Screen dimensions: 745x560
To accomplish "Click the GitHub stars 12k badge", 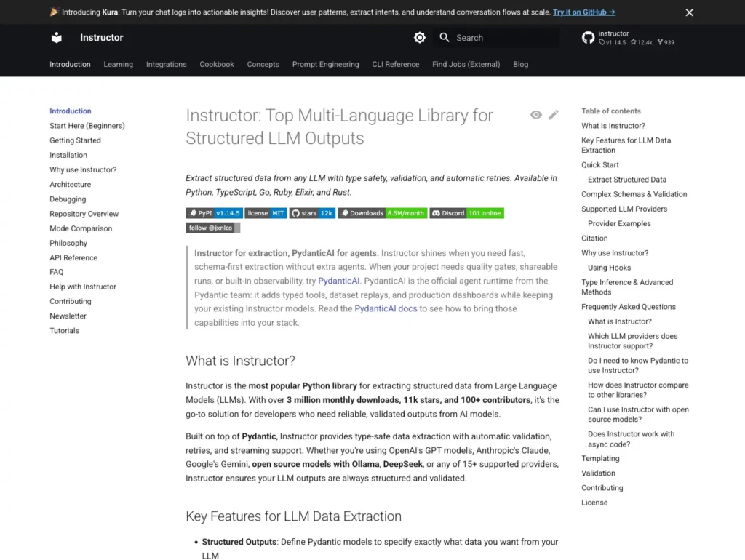I will (312, 213).
